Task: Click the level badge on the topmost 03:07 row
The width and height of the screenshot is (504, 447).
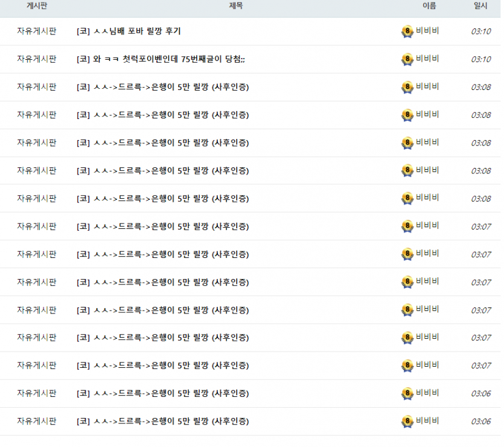Action: click(x=407, y=227)
